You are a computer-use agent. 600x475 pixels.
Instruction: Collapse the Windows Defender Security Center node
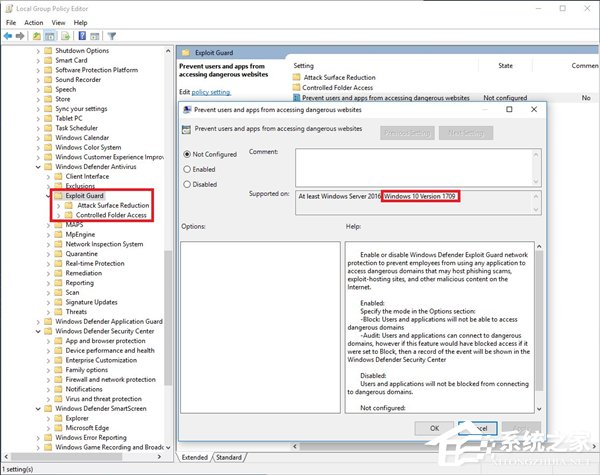38,331
